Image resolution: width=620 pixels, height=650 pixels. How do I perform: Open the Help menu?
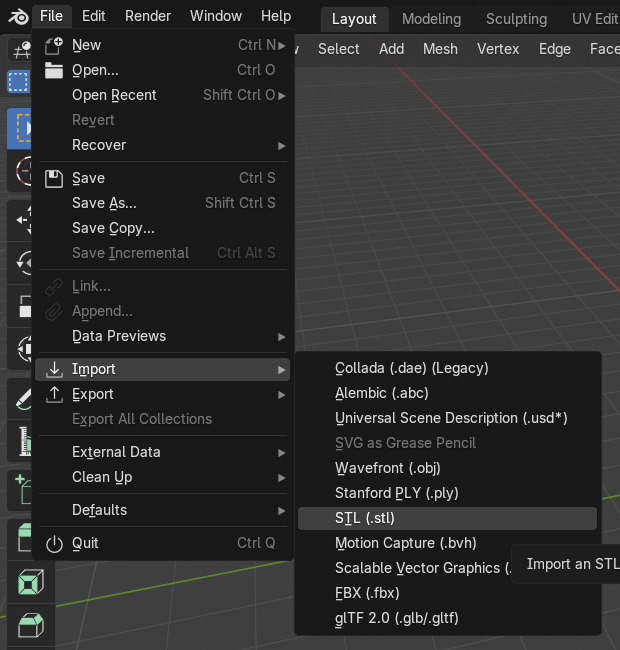(x=276, y=16)
